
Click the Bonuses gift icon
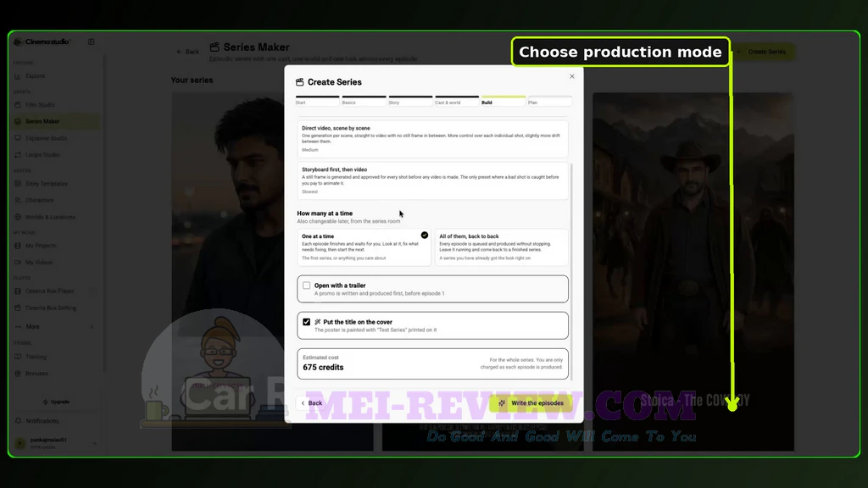click(x=18, y=374)
